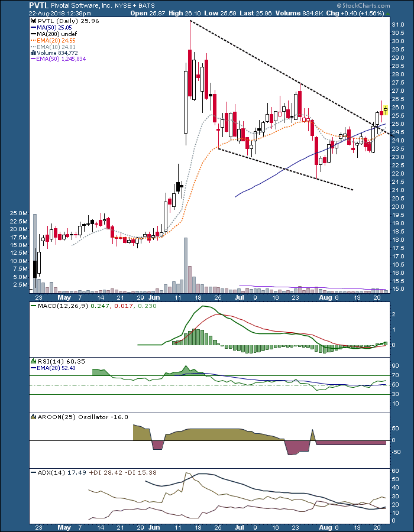Click the blue MA(50) line swatch
The width and height of the screenshot is (414, 532).
click(33, 27)
